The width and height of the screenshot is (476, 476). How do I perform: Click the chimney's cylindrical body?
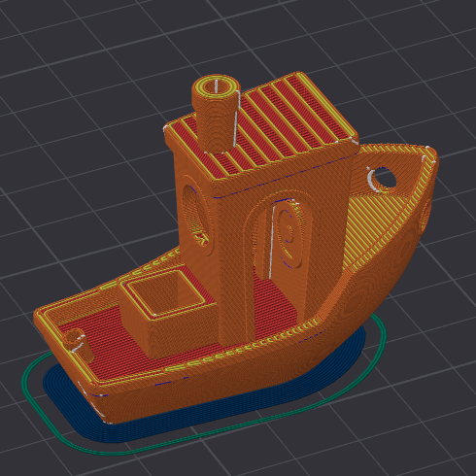pos(215,123)
